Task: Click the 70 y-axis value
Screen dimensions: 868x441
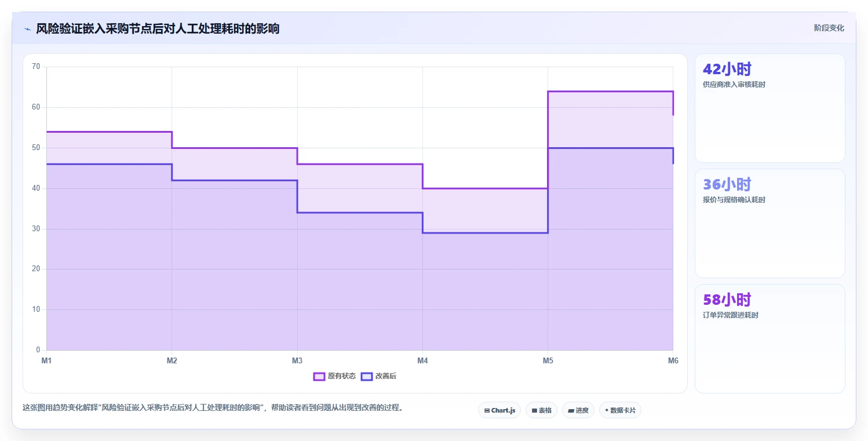Action: 36,67
